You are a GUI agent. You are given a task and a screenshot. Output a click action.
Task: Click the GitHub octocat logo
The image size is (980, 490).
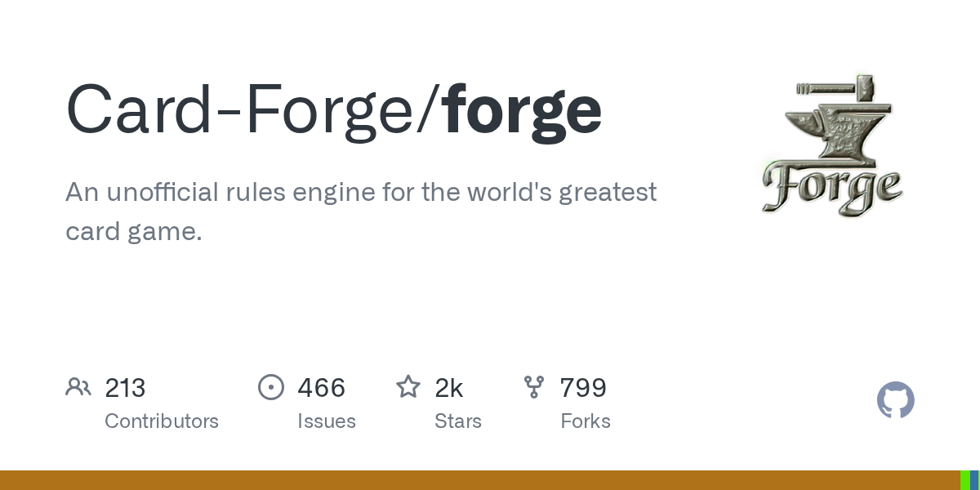click(895, 400)
